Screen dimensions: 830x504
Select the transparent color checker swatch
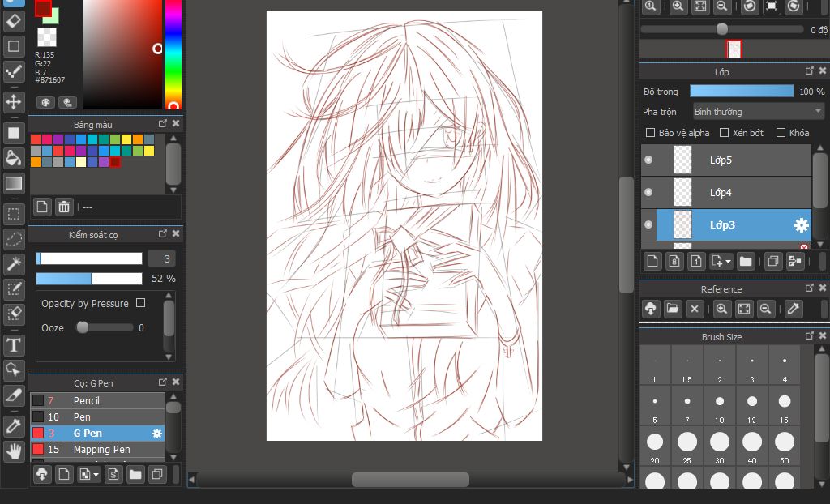(x=47, y=37)
